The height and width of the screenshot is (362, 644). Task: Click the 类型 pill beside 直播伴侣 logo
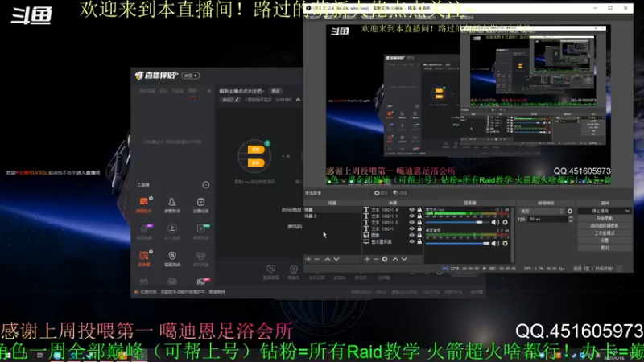coord(191,76)
